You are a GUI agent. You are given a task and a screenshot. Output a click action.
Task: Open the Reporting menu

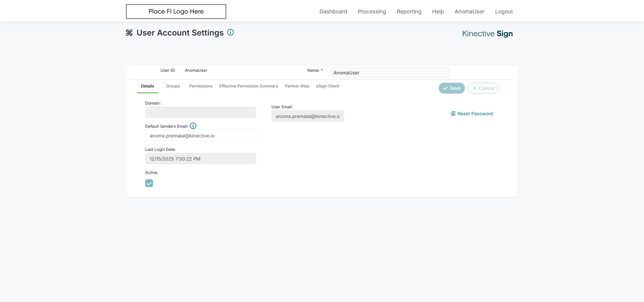(409, 11)
